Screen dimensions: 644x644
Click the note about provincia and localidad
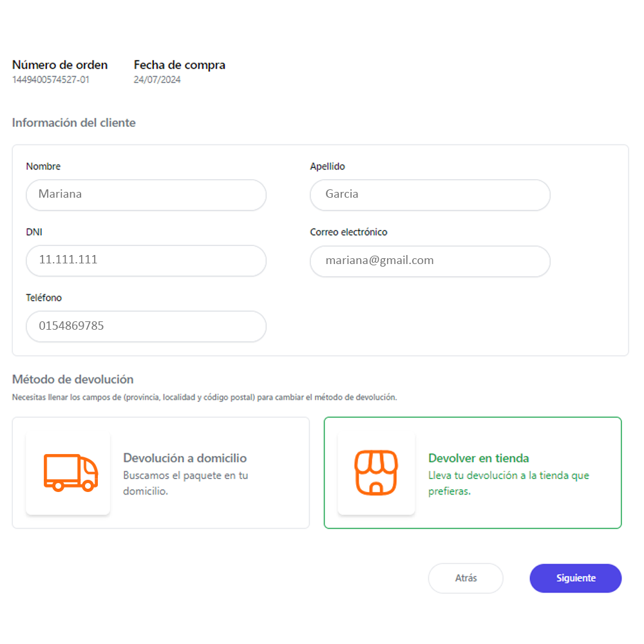(x=205, y=397)
